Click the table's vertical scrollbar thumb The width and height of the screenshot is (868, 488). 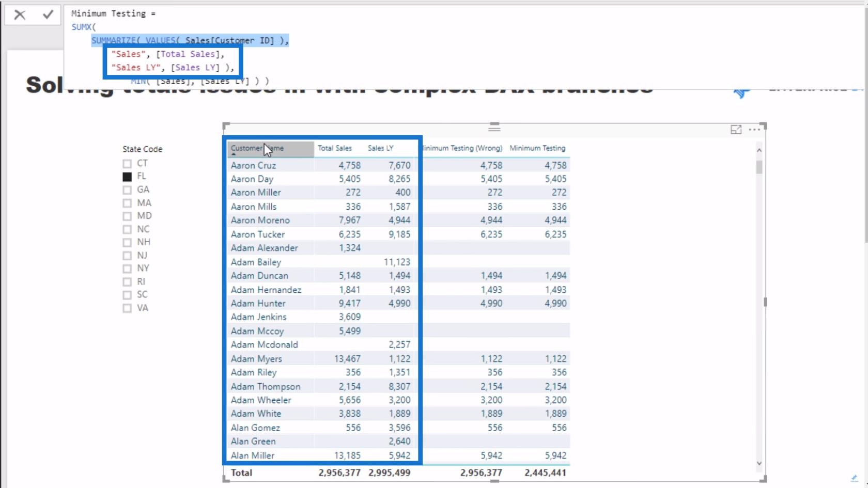click(x=759, y=167)
